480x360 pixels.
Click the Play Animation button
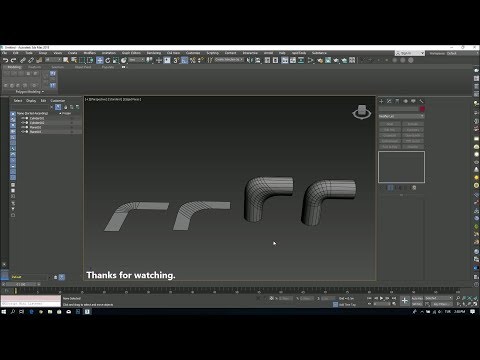[x=381, y=298]
